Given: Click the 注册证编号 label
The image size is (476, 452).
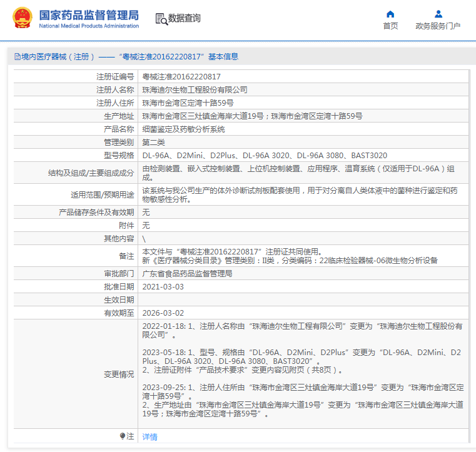Looking at the screenshot, I should tap(115, 77).
